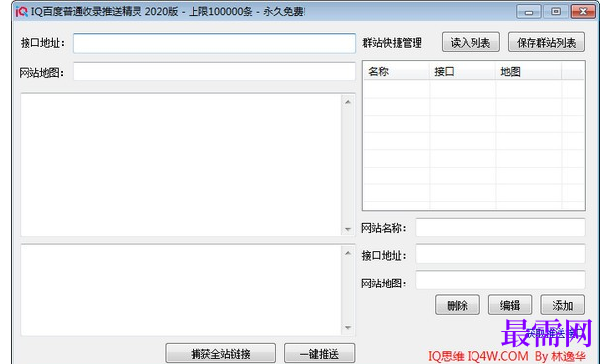Click the 接口 column header

pos(463,72)
